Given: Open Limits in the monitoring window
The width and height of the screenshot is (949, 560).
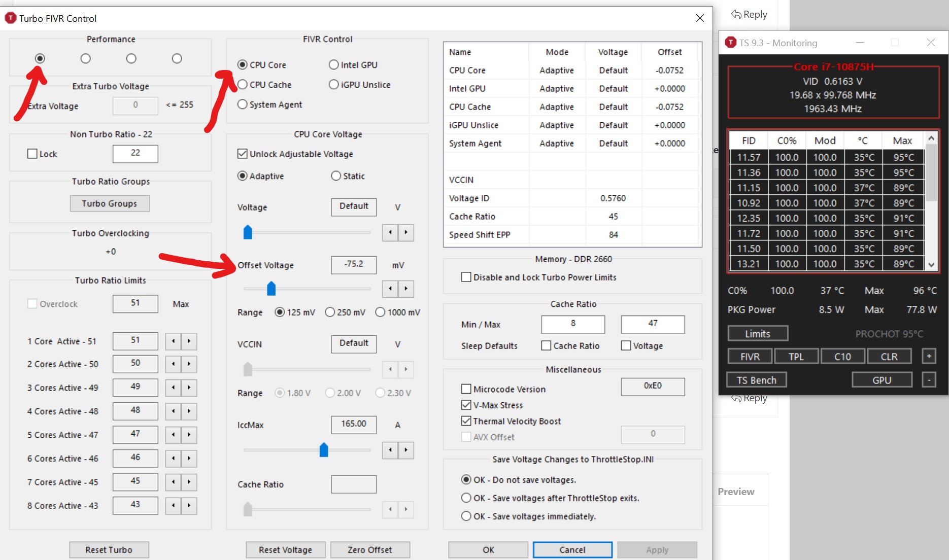Looking at the screenshot, I should click(x=758, y=333).
